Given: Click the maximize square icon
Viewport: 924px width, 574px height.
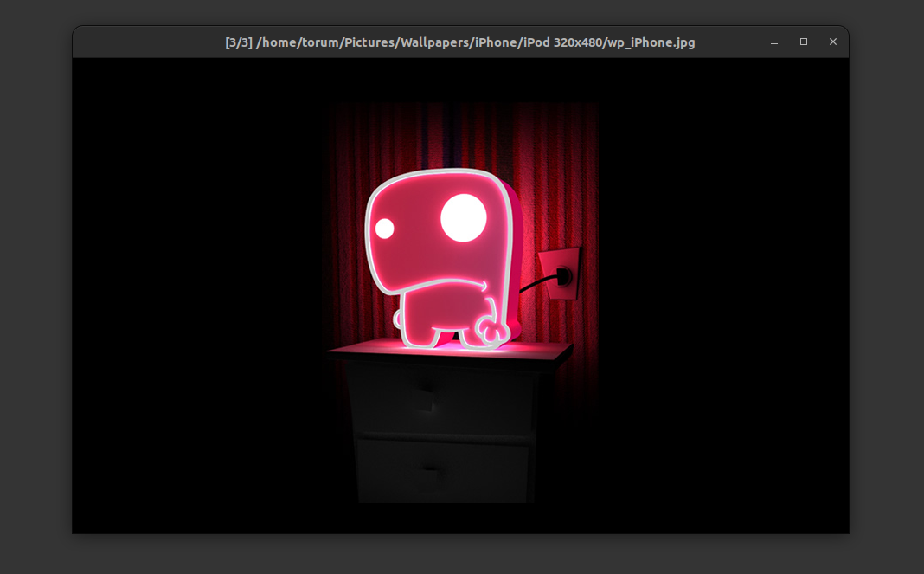Looking at the screenshot, I should (803, 42).
